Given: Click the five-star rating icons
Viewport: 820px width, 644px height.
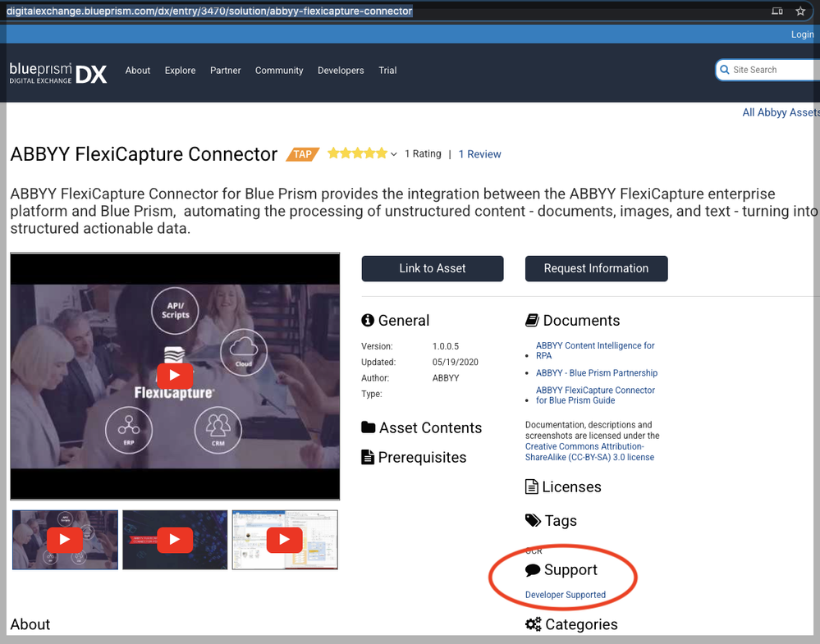Looking at the screenshot, I should [357, 153].
